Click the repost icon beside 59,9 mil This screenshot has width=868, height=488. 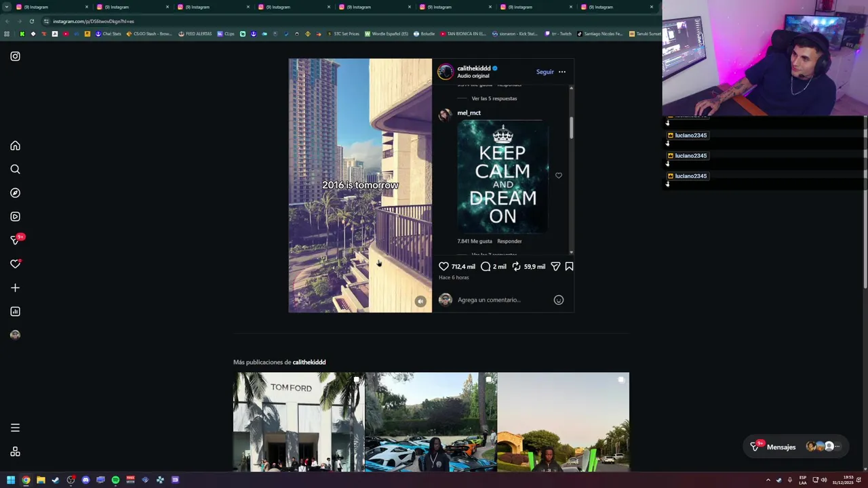[516, 266]
